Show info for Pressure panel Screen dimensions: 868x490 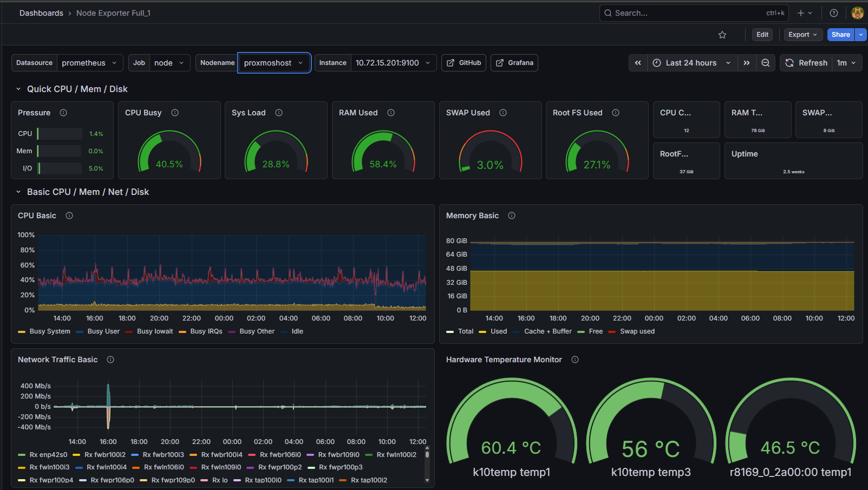point(63,113)
